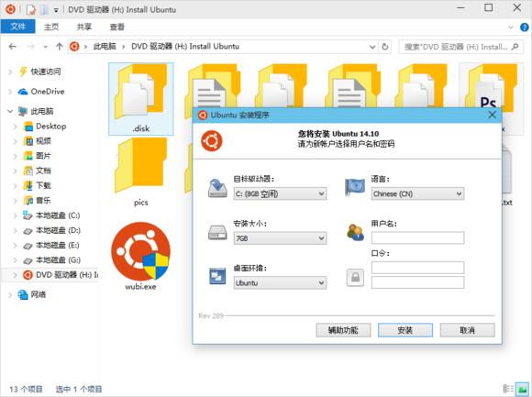The width and height of the screenshot is (532, 397).
Task: Click the installation size disk icon
Action: 217,233
